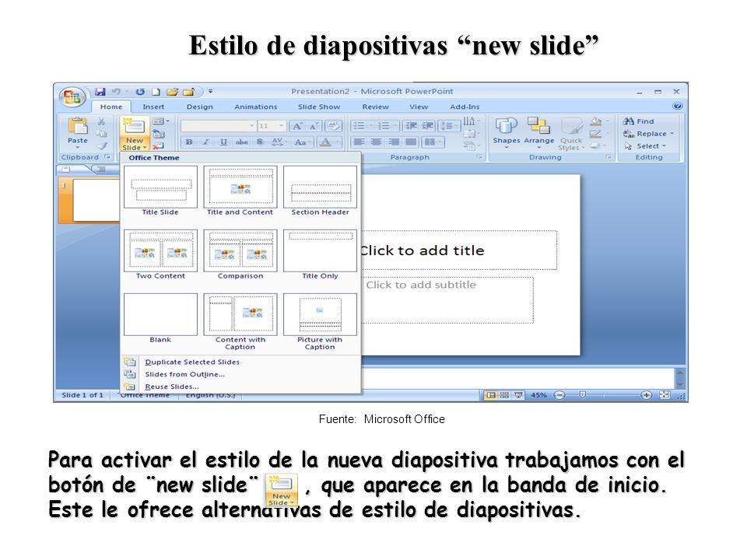Open the font name combo box

coord(219,126)
